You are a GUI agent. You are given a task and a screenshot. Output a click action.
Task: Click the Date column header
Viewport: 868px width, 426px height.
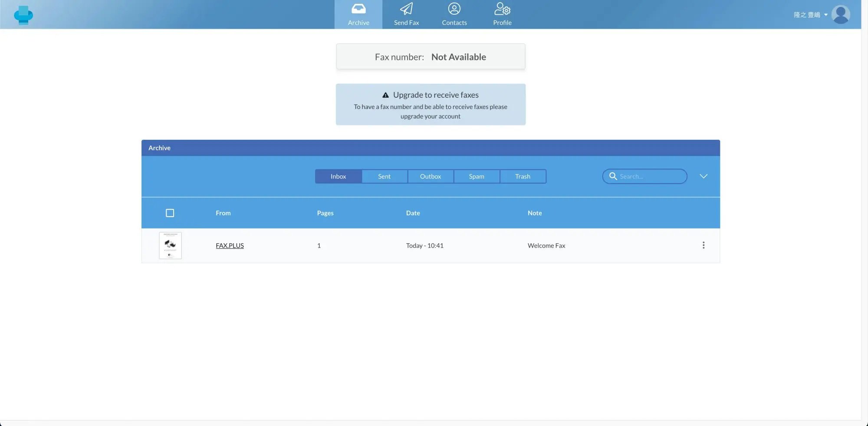(413, 213)
